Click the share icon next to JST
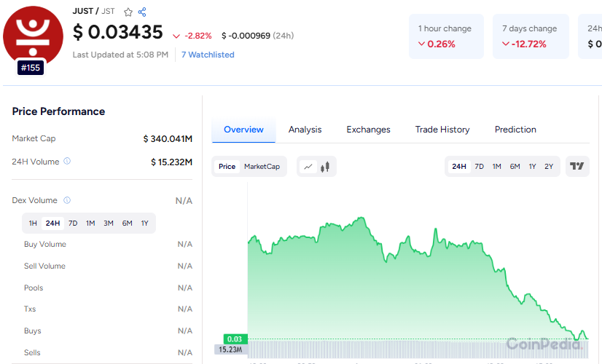Screen dimensions: 602x364 pyautogui.click(x=142, y=12)
